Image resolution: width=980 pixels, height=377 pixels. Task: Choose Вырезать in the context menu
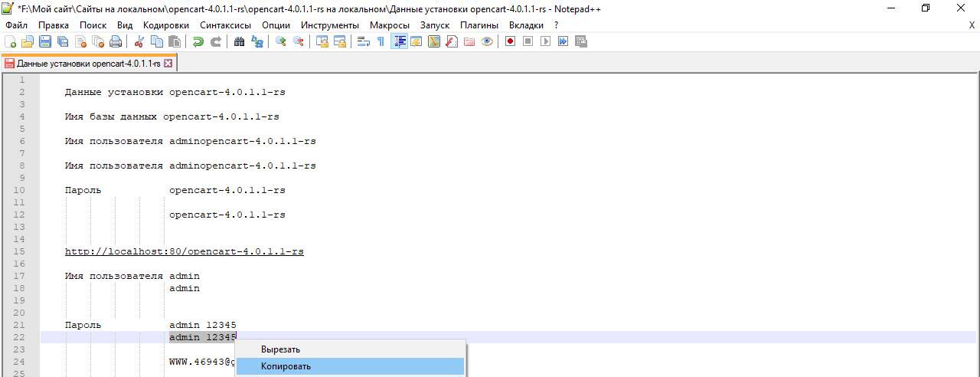[x=280, y=349]
